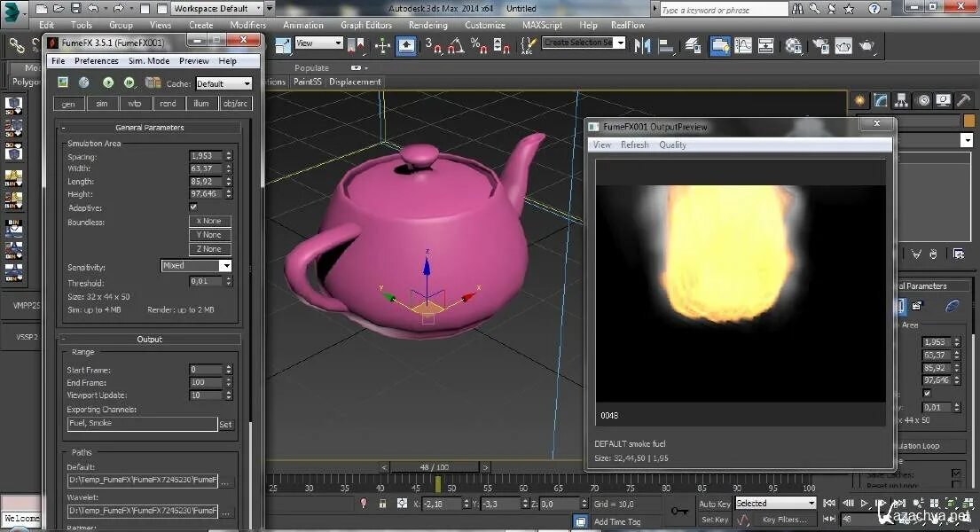Screen dimensions: 980x532
Task: Open the Selected key filter dropdown
Action: 776,504
